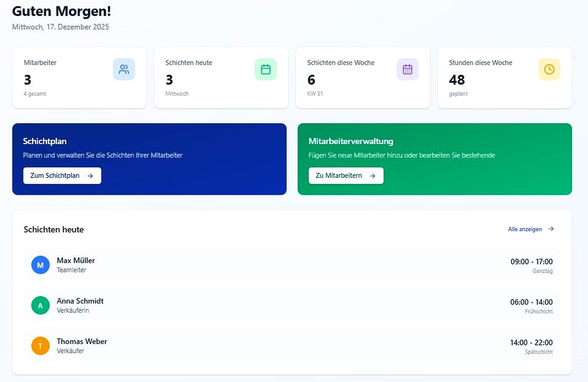Click the yellow clock icon for Stunden diese Woche
588x382 pixels.
[549, 69]
